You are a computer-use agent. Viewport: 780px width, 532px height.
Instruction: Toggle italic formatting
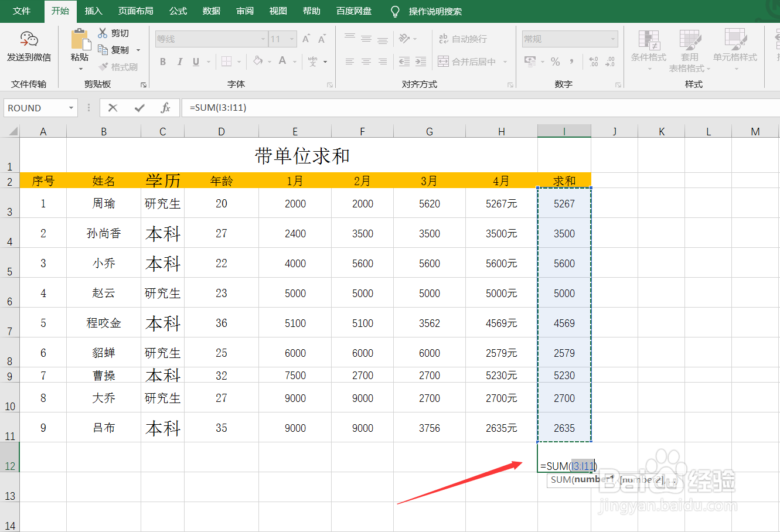tap(179, 62)
